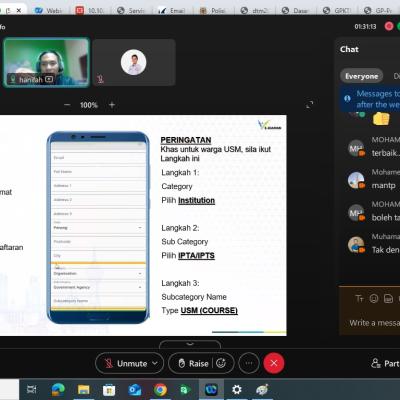This screenshot has width=400, height=400.
Task: Select the muted participant's avatar tile
Action: pos(134,62)
